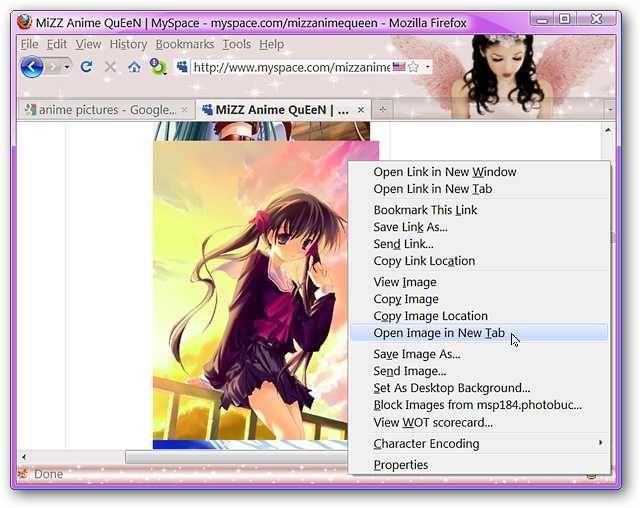Choose Send Link...
The width and height of the screenshot is (640, 508).
(x=403, y=244)
